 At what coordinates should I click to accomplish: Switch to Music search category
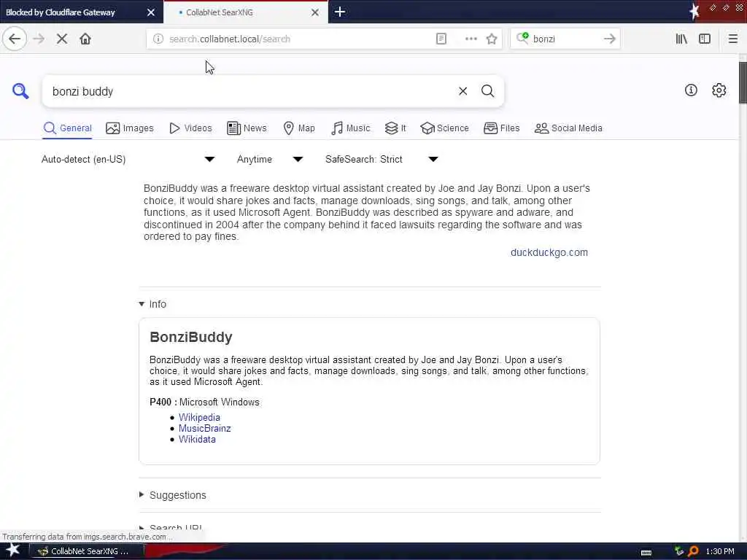coord(350,128)
